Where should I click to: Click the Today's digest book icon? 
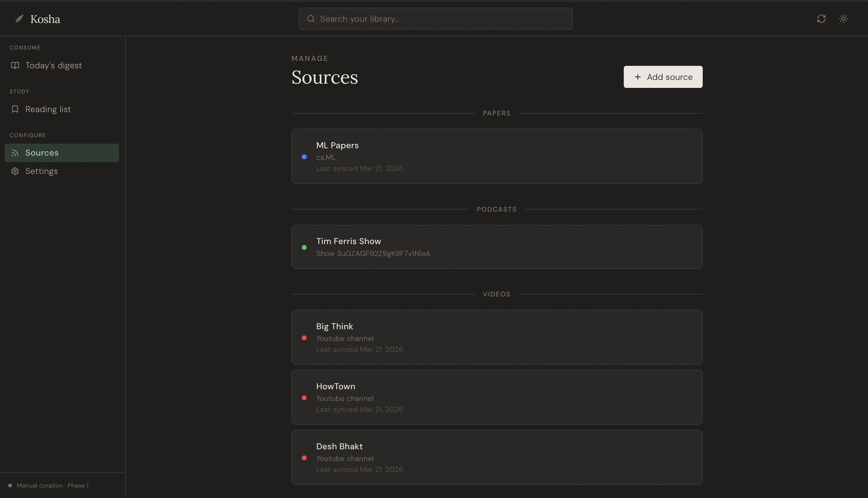pyautogui.click(x=15, y=65)
